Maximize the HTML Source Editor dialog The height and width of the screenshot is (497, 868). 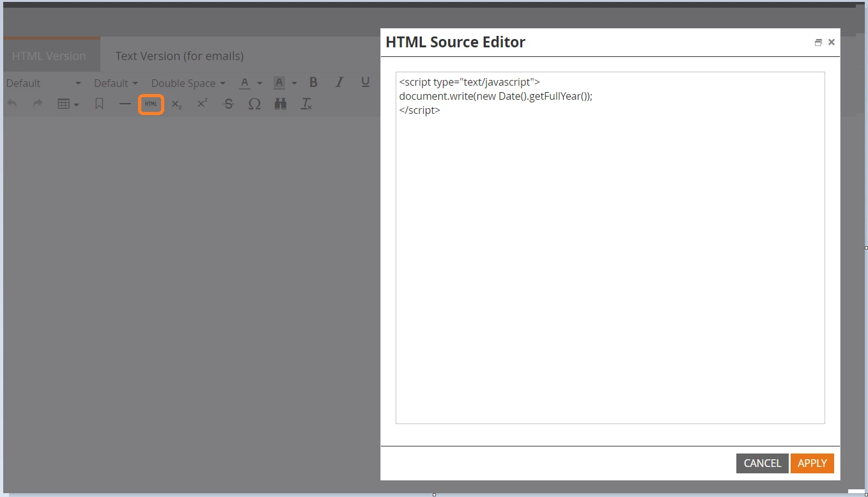(x=818, y=42)
